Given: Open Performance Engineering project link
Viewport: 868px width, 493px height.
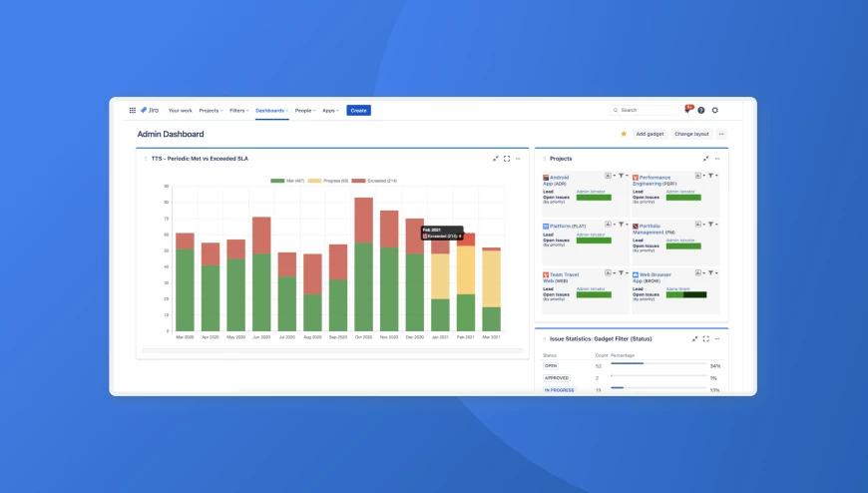Looking at the screenshot, I should tap(654, 181).
